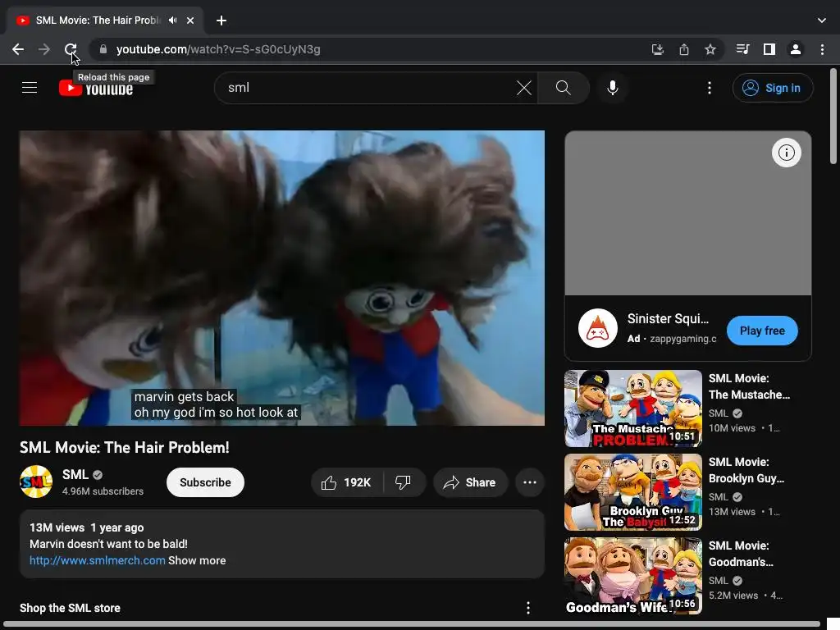Open YouTube settings three-dot menu
The image size is (840, 630).
[710, 88]
